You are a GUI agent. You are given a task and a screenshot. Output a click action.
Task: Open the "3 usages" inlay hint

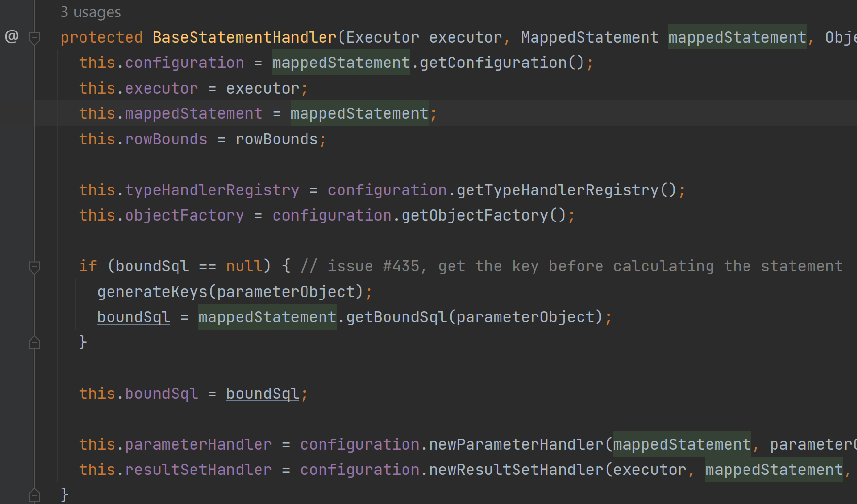pyautogui.click(x=91, y=12)
